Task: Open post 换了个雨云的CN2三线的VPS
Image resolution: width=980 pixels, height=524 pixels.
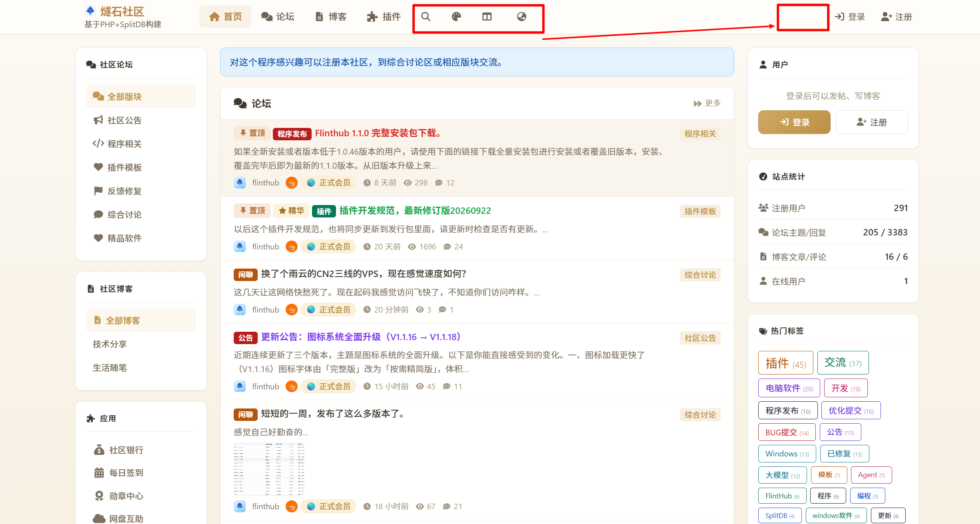Action: [364, 274]
